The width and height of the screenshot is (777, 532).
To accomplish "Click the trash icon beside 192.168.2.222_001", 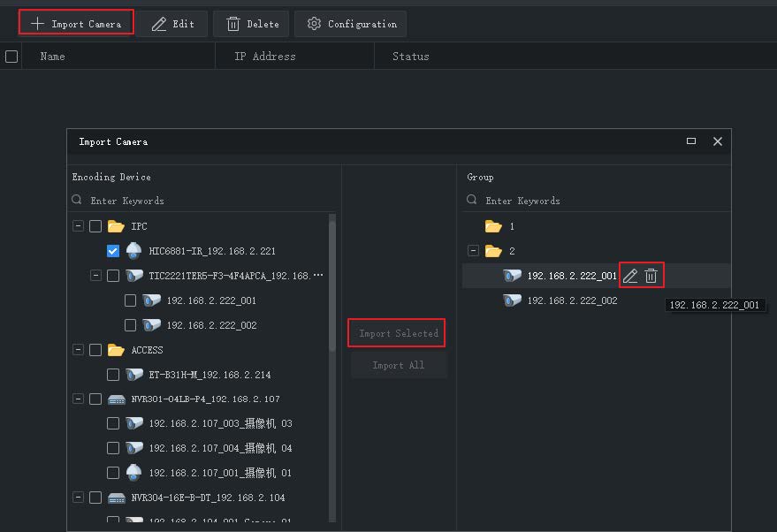I will [651, 276].
